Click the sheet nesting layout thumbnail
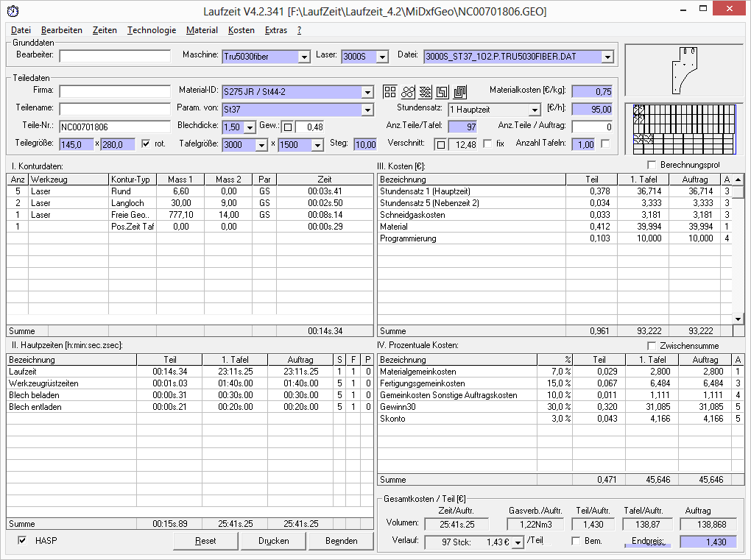This screenshot has width=751, height=560. [x=685, y=130]
